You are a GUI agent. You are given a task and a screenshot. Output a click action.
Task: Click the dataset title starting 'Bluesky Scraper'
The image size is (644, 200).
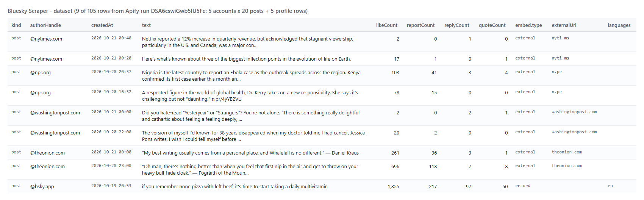[158, 11]
